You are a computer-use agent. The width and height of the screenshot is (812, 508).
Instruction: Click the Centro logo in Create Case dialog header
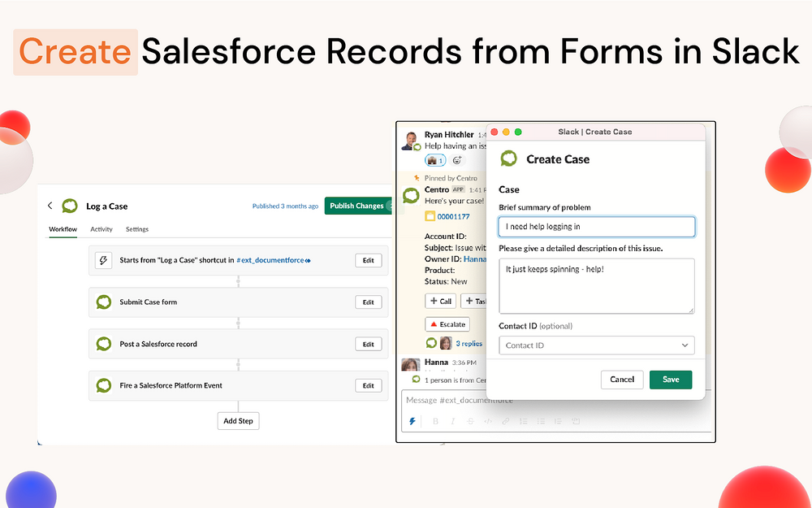click(508, 158)
